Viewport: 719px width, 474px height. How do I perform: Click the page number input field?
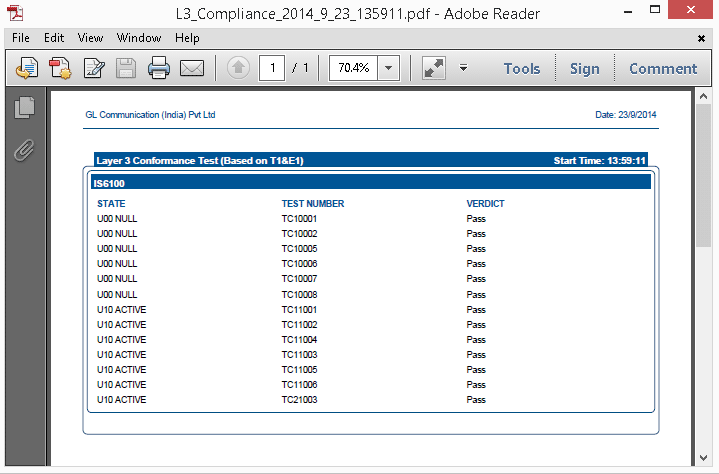click(272, 68)
